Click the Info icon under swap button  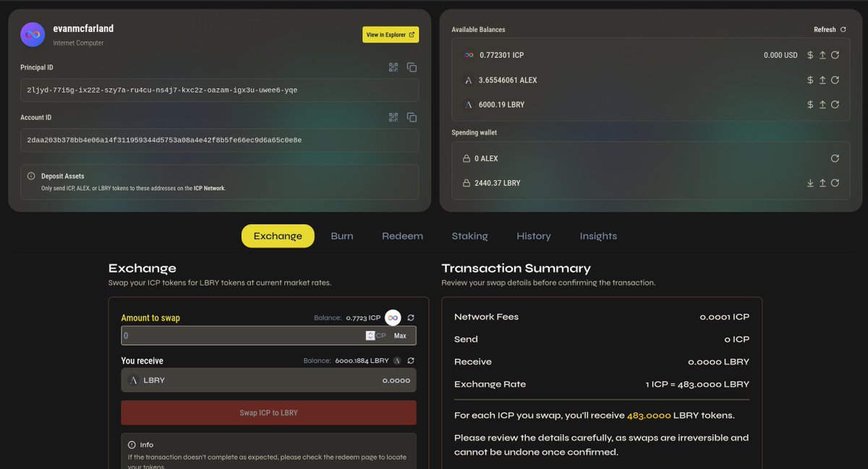[132, 444]
